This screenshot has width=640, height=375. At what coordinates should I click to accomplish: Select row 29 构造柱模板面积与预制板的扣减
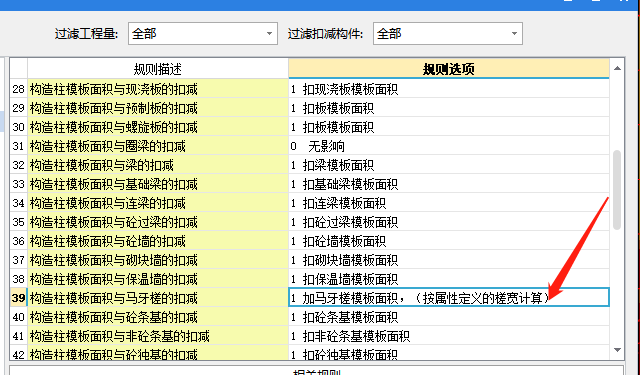click(158, 108)
